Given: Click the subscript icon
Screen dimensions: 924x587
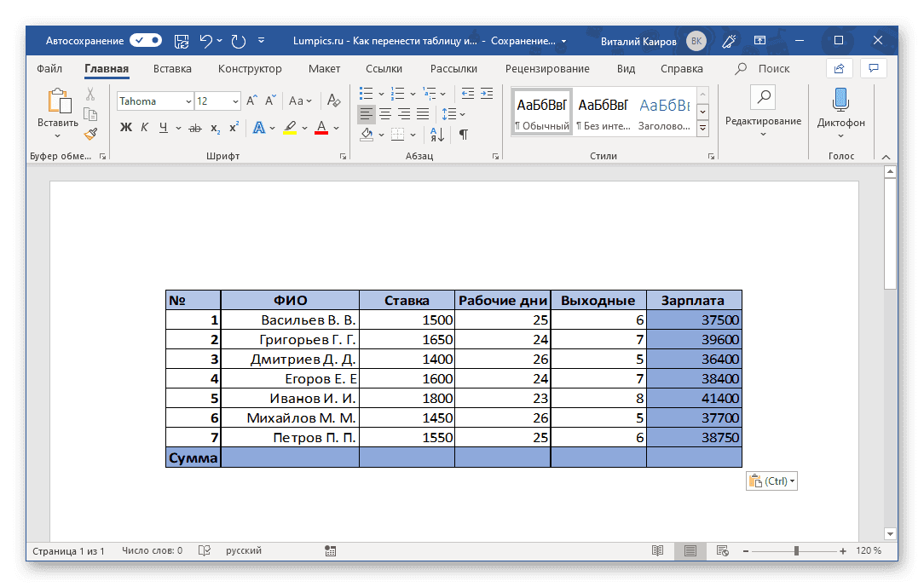Looking at the screenshot, I should coord(217,128).
